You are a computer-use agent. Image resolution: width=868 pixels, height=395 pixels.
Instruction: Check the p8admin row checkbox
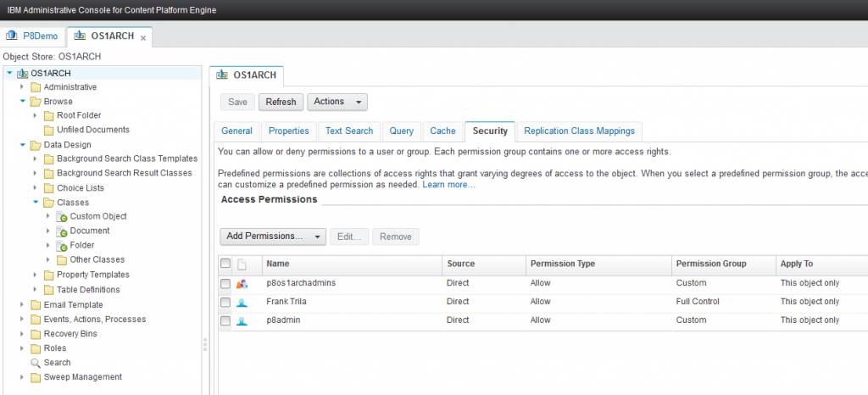225,320
